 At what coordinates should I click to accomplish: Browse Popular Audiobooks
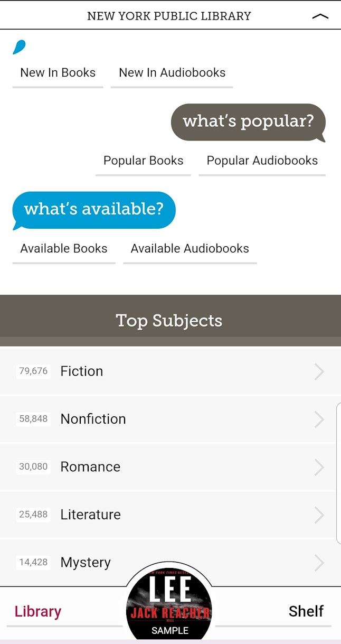(262, 161)
